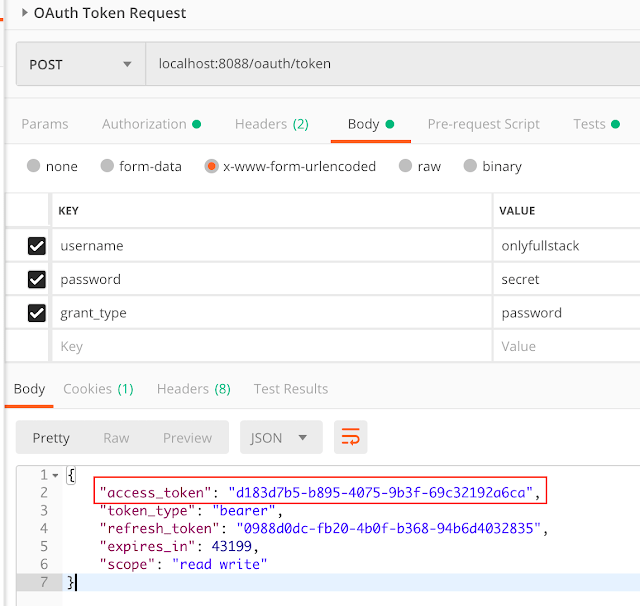
Task: Click the scope "read write" value
Action: 219,564
